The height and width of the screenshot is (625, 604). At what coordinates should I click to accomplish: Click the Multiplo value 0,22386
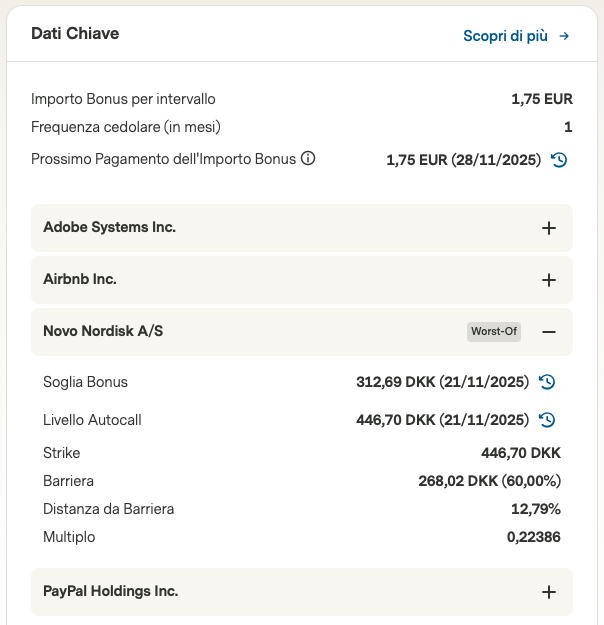(x=533, y=537)
